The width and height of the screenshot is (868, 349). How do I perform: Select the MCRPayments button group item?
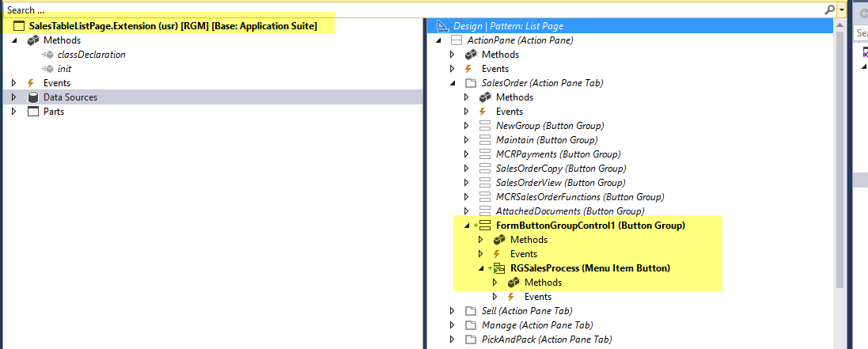coord(558,154)
